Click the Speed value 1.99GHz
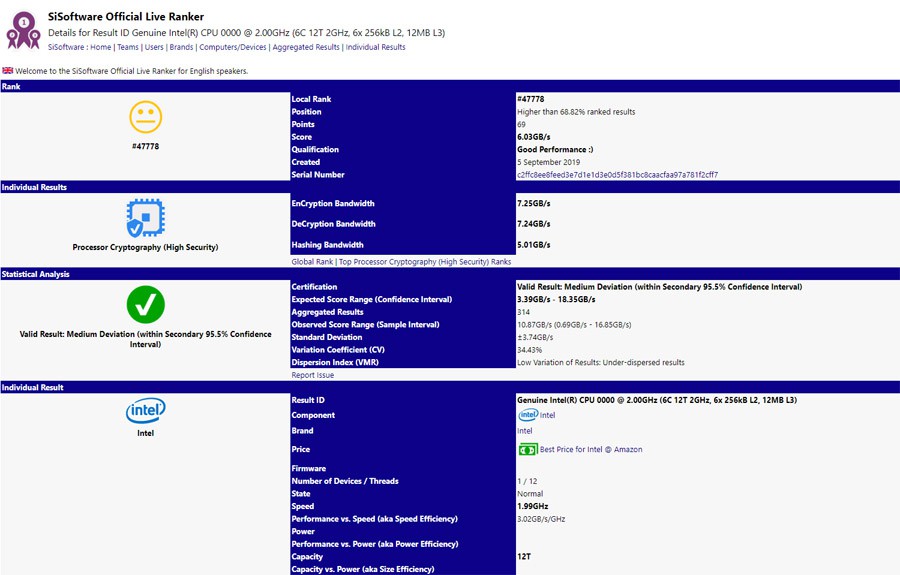This screenshot has height=575, width=900. tap(533, 506)
